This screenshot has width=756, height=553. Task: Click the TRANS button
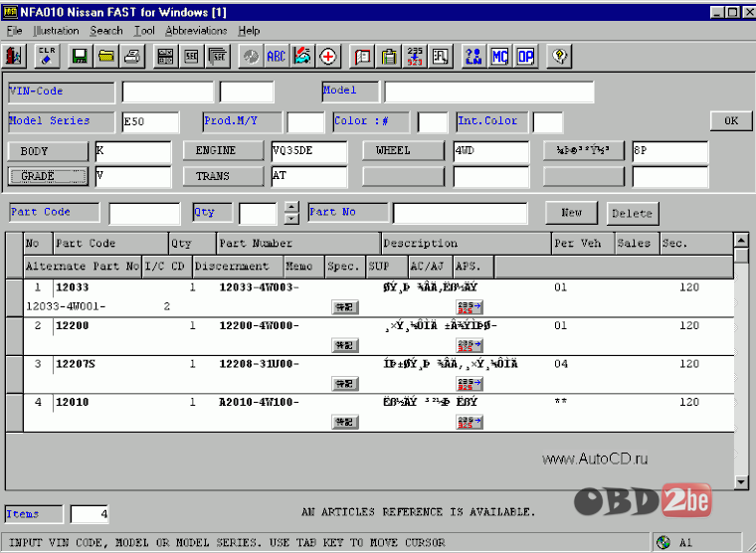223,176
